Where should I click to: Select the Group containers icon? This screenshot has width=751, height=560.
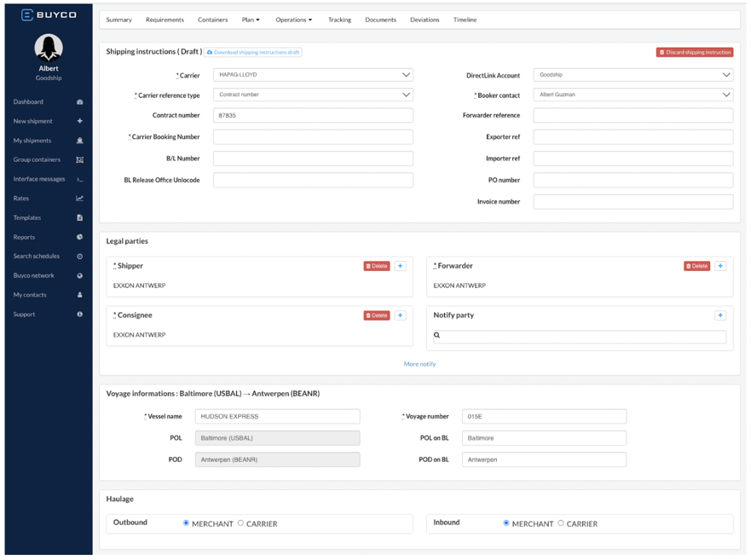[x=79, y=159]
